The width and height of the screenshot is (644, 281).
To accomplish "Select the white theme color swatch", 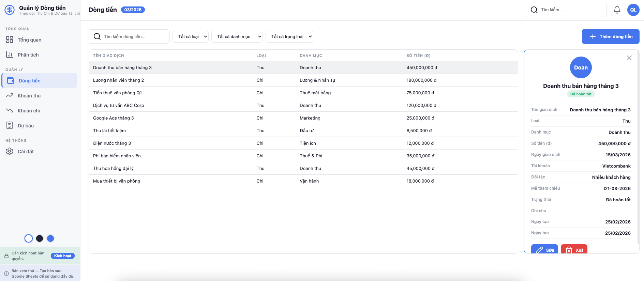I will pos(29,238).
